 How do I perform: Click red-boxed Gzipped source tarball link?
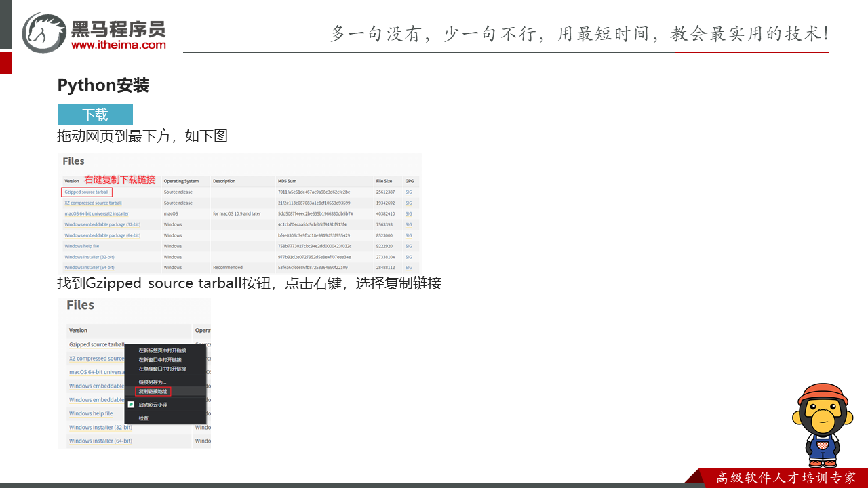pyautogui.click(x=87, y=192)
